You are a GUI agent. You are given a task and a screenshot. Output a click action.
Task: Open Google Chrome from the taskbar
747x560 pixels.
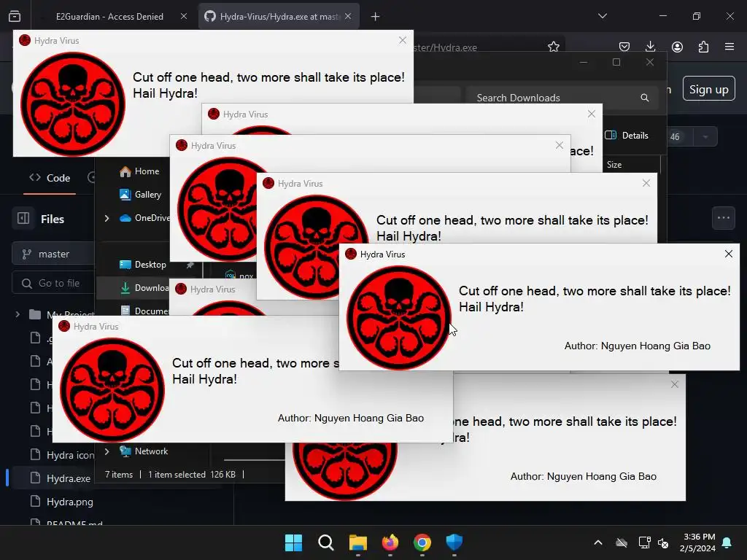tap(422, 542)
